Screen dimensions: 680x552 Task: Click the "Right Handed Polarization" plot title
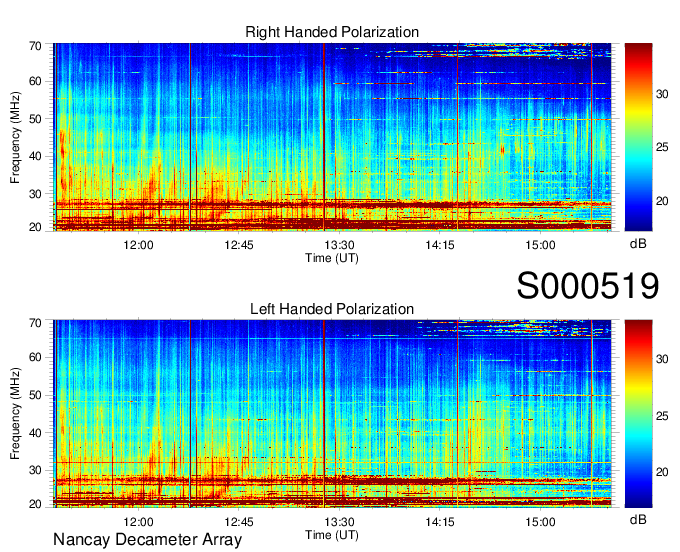(x=332, y=32)
